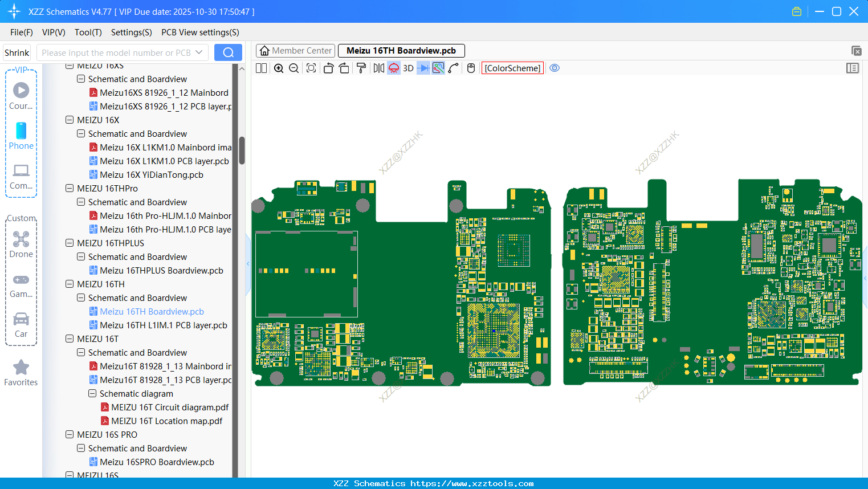This screenshot has height=489, width=868.
Task: Open the PCB View settings menu
Action: (200, 32)
